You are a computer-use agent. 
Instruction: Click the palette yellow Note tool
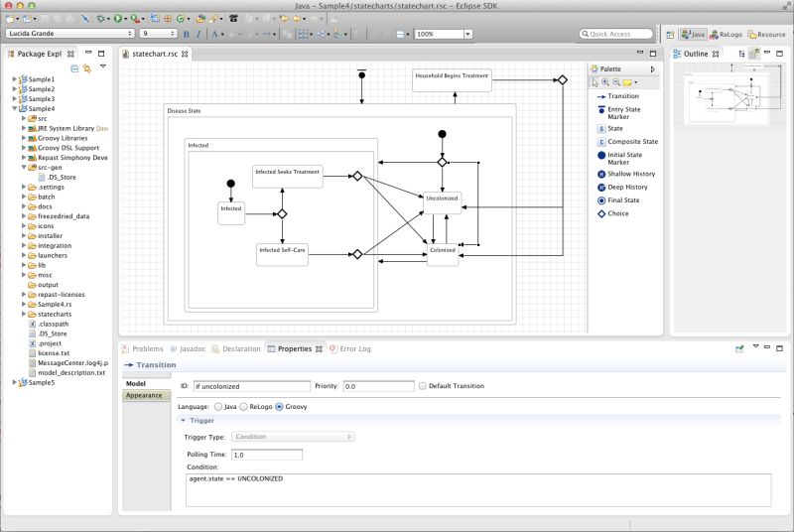click(627, 82)
